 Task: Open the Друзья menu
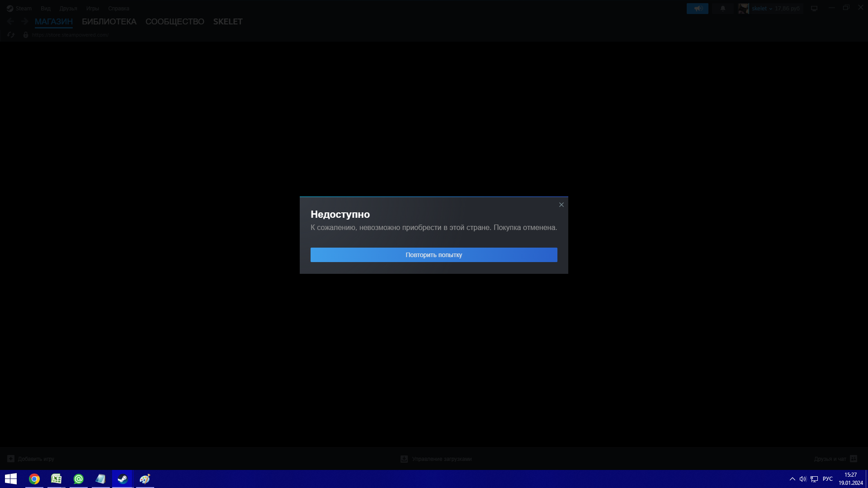pyautogui.click(x=68, y=8)
